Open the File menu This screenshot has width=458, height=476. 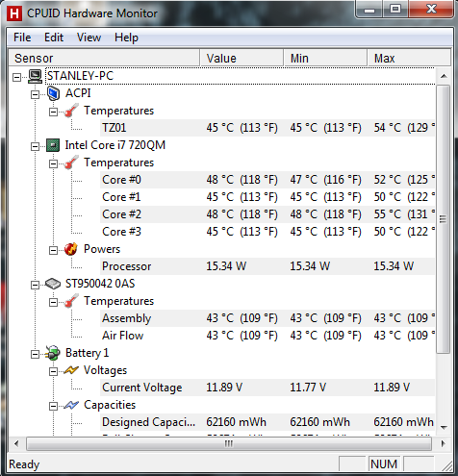tap(22, 38)
